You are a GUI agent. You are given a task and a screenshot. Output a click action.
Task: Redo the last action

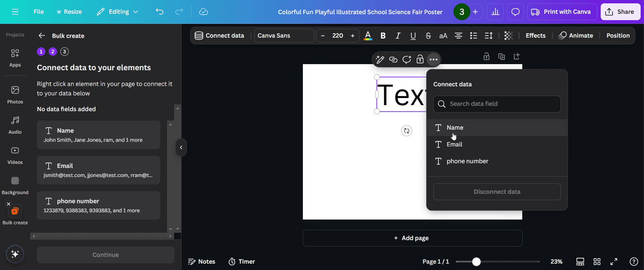pyautogui.click(x=179, y=12)
